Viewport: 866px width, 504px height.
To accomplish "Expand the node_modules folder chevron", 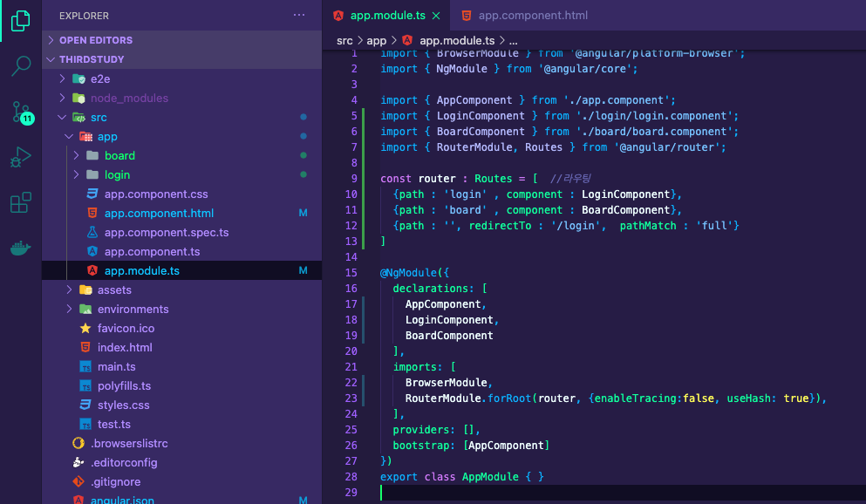I will point(63,99).
